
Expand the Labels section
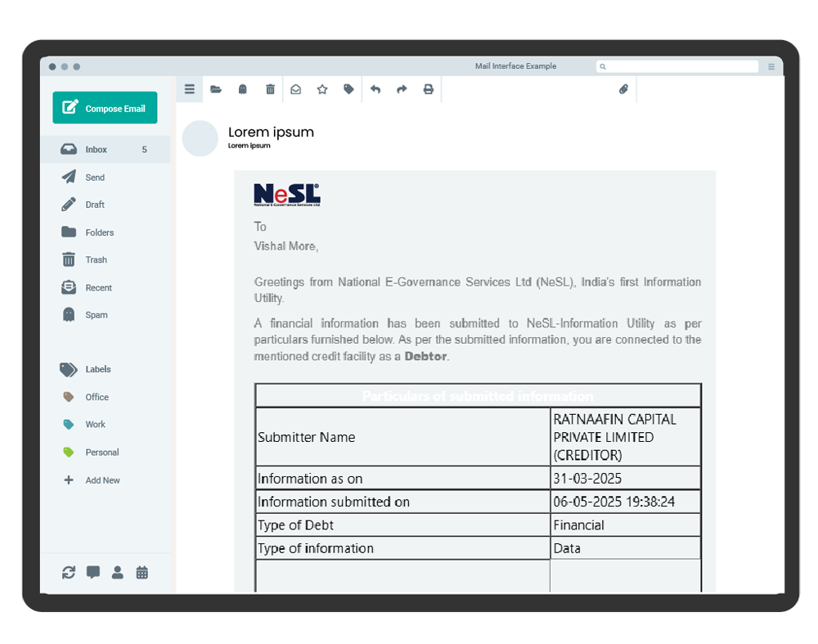click(97, 369)
